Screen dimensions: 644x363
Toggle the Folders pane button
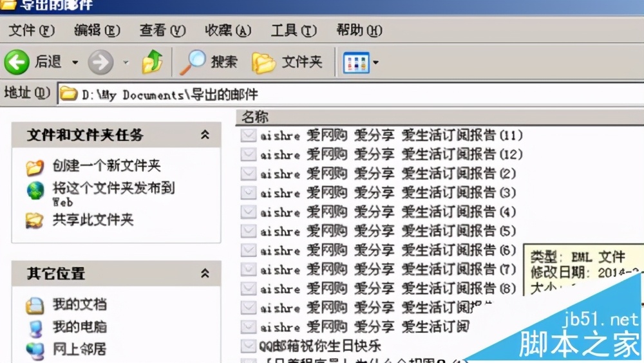[x=287, y=62]
